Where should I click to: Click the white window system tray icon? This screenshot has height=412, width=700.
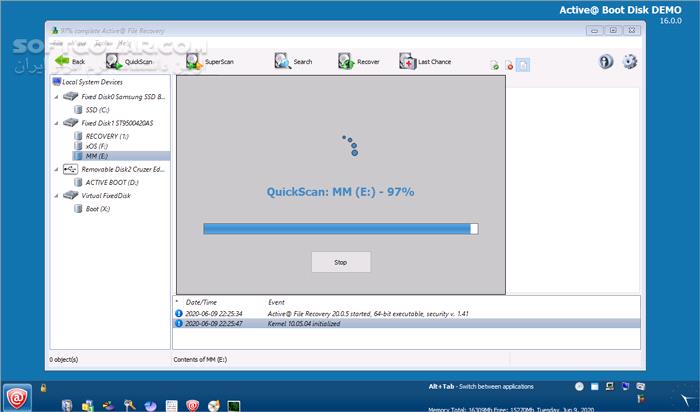point(595,387)
